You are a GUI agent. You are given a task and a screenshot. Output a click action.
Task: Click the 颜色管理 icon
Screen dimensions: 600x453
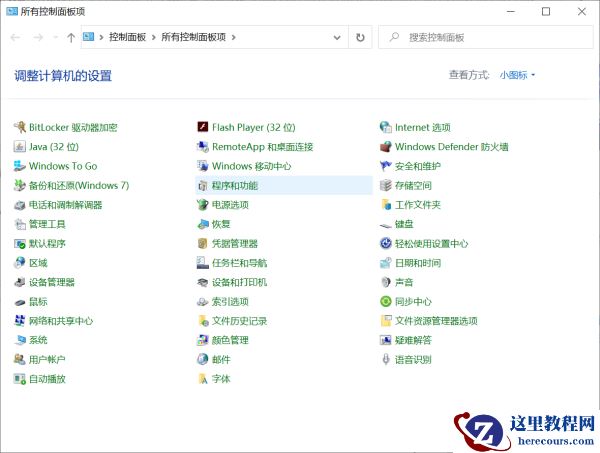click(x=202, y=340)
